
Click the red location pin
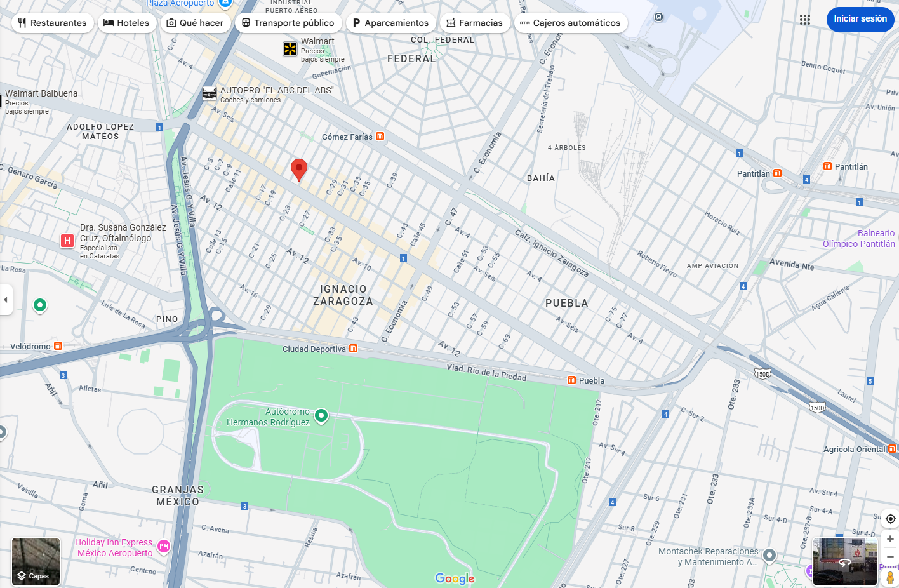(x=299, y=170)
